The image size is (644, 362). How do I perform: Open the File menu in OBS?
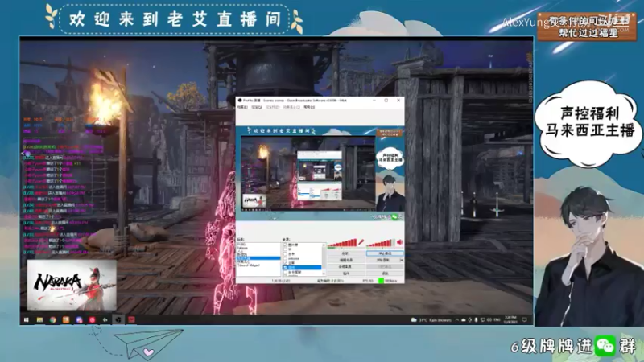pos(242,107)
